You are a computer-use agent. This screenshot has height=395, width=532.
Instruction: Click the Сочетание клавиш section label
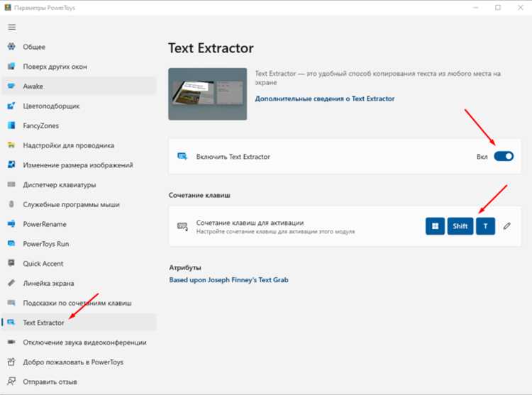pyautogui.click(x=199, y=195)
